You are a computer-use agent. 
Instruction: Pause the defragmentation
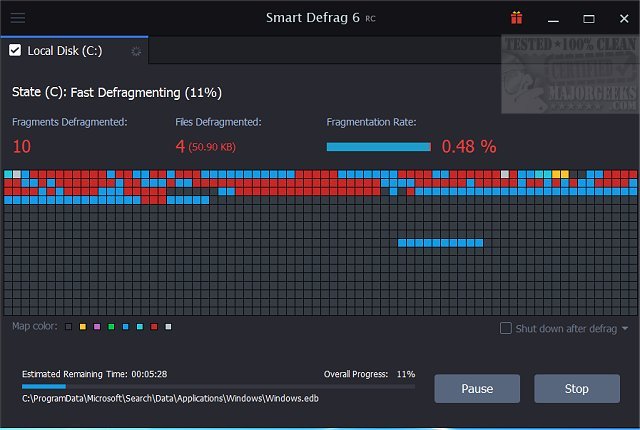tap(477, 388)
